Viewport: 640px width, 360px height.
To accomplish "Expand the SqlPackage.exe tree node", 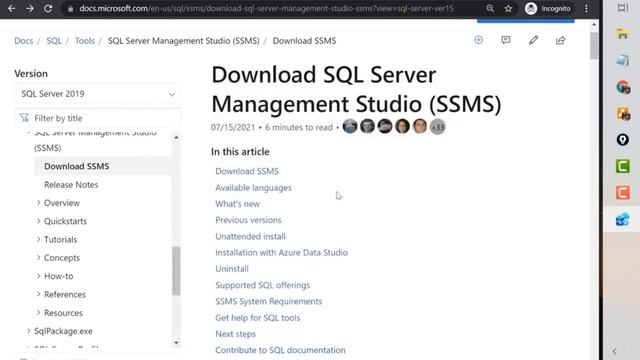I will point(29,331).
